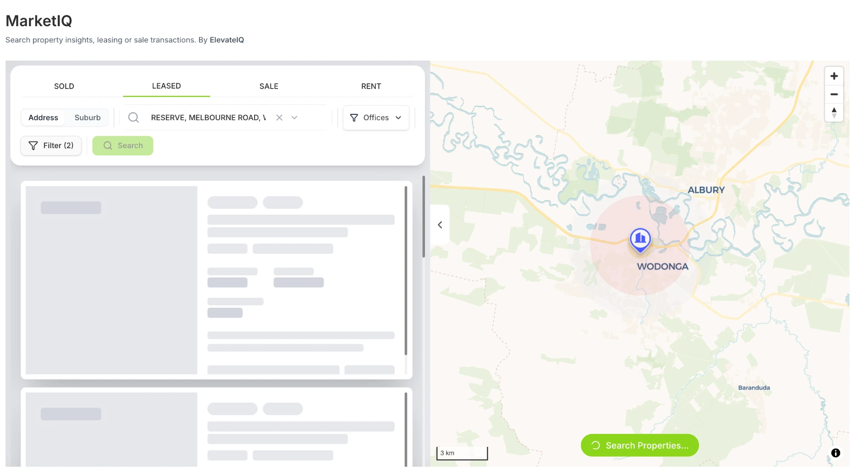Zoom in on the map

[834, 76]
